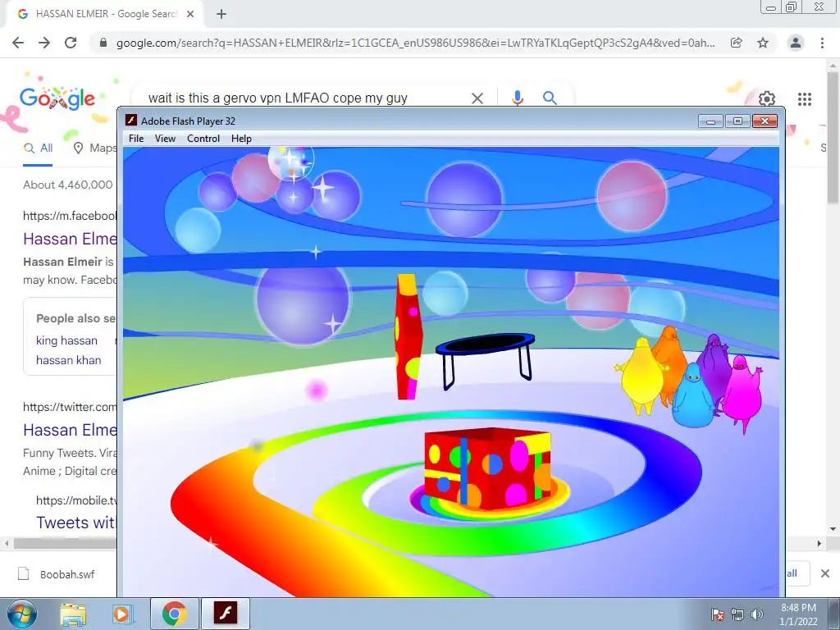Screen dimensions: 840x630
Task: Open the Help menu in Flash Player
Action: 241,138
